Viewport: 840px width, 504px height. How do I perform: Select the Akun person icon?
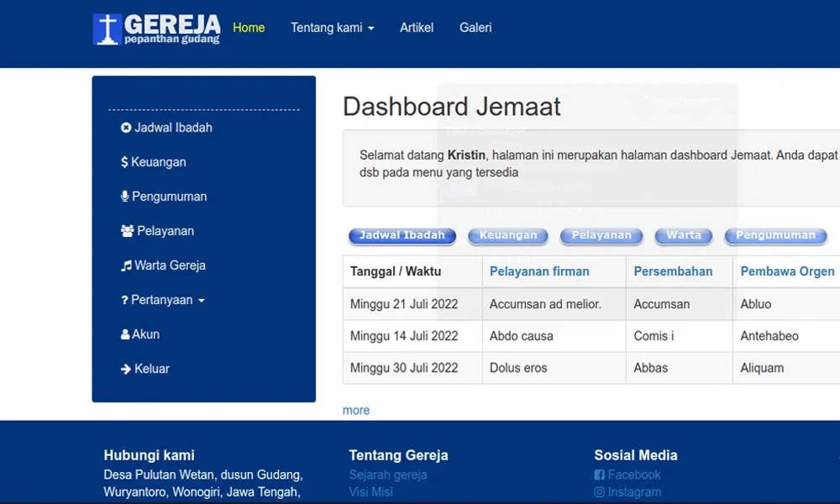(123, 333)
